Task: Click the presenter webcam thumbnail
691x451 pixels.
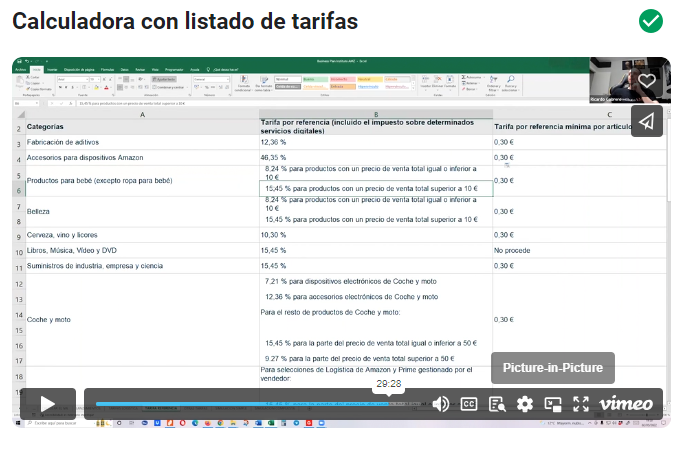Action: pos(630,80)
